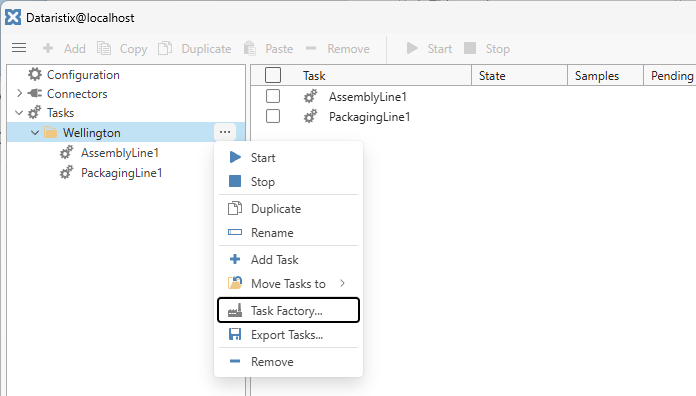
Task: Click AssemblyLine1 gear icon in task table
Action: point(311,96)
